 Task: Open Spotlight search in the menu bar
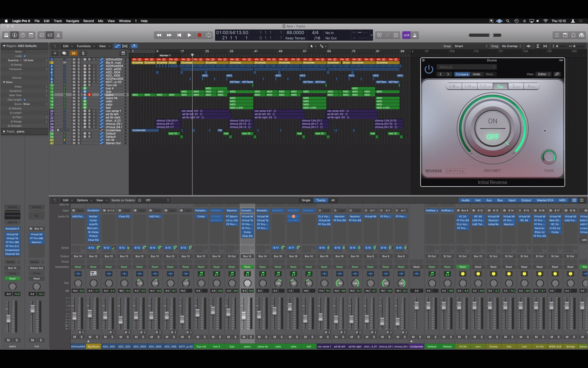[508, 21]
